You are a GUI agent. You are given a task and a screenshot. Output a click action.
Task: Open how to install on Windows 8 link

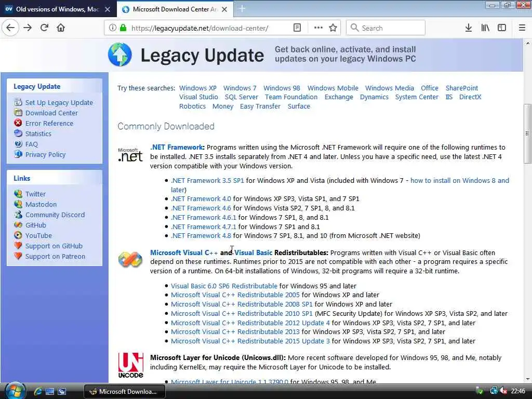(460, 180)
